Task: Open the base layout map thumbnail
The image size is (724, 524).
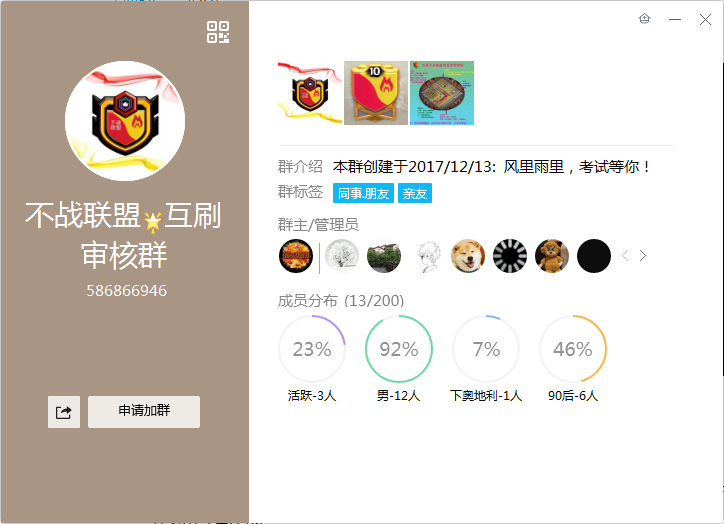Action: click(442, 93)
